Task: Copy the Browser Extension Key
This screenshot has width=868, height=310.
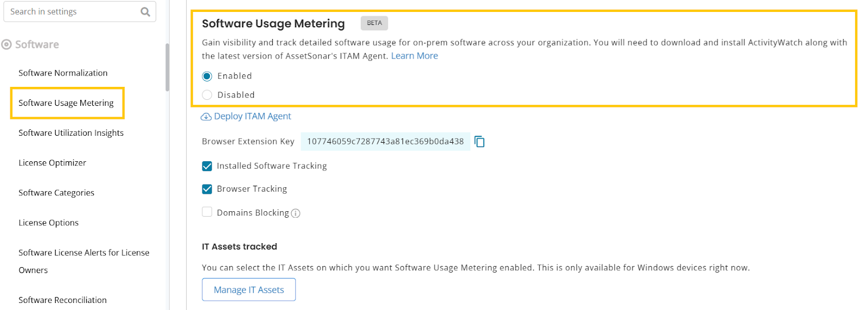Action: coord(480,142)
